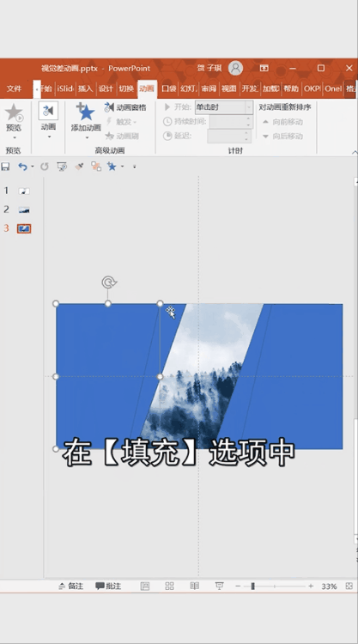The height and width of the screenshot is (644, 358).
Task: Expand the 动画 gallery dropdown arrow
Action: pyautogui.click(x=48, y=137)
